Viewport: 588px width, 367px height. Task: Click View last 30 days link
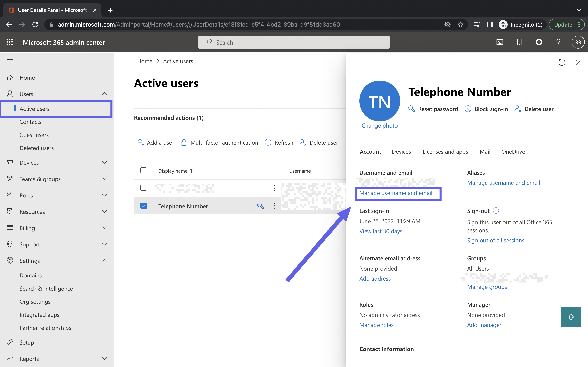click(x=381, y=231)
